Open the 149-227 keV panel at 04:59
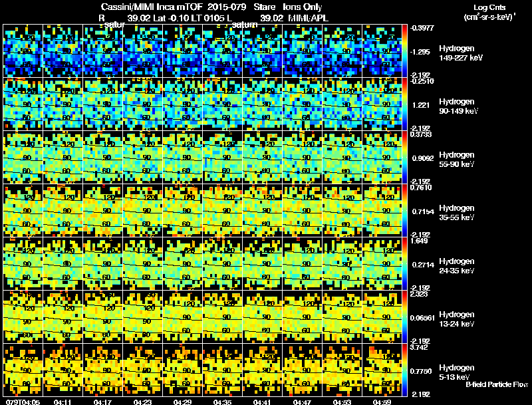The width and height of the screenshot is (532, 405). [382, 51]
